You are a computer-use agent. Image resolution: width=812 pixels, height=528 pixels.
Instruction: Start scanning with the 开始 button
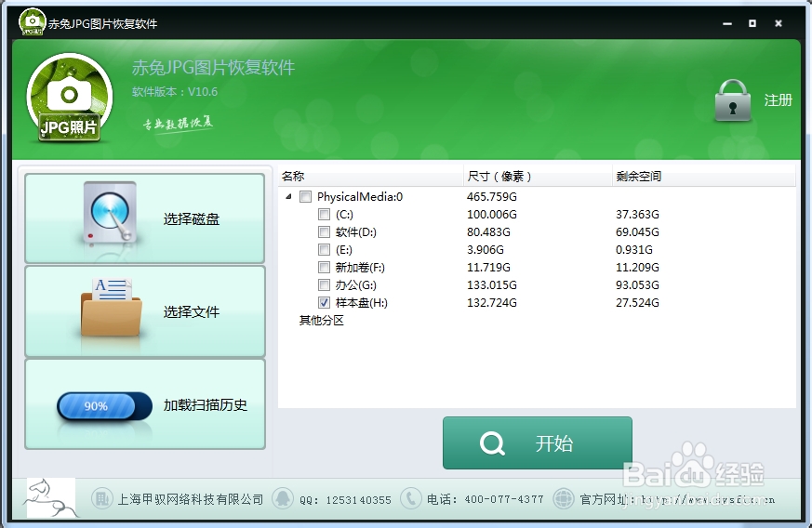tap(537, 443)
